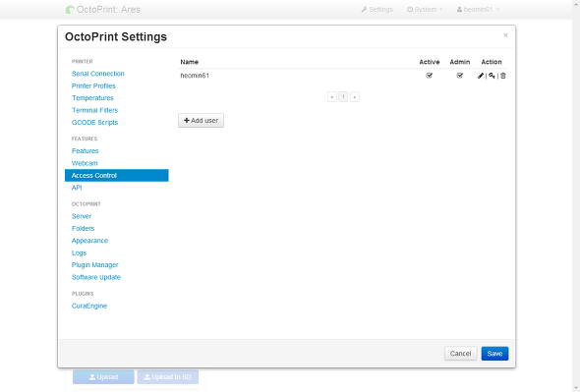Go to previous page of users
The image size is (580, 392).
pos(332,97)
